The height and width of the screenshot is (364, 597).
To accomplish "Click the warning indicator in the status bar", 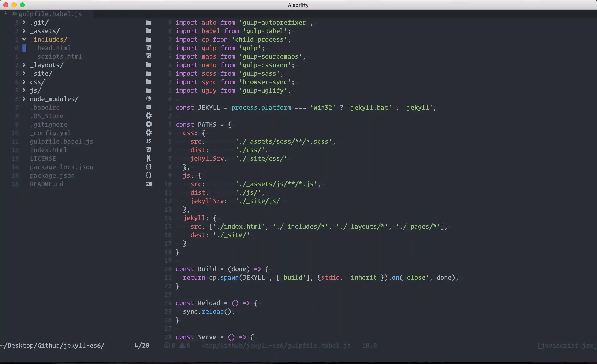I will [x=183, y=346].
